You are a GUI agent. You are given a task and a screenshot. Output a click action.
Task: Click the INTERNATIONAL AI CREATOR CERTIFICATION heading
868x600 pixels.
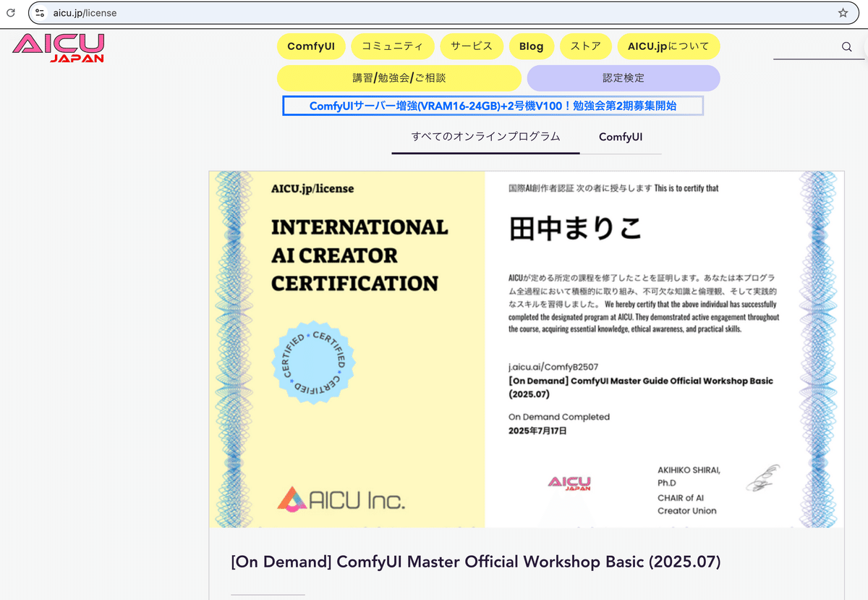pyautogui.click(x=359, y=255)
